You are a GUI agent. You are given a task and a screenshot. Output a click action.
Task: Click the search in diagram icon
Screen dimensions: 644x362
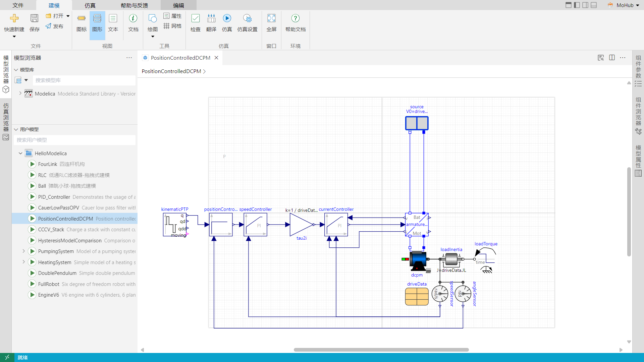(601, 58)
